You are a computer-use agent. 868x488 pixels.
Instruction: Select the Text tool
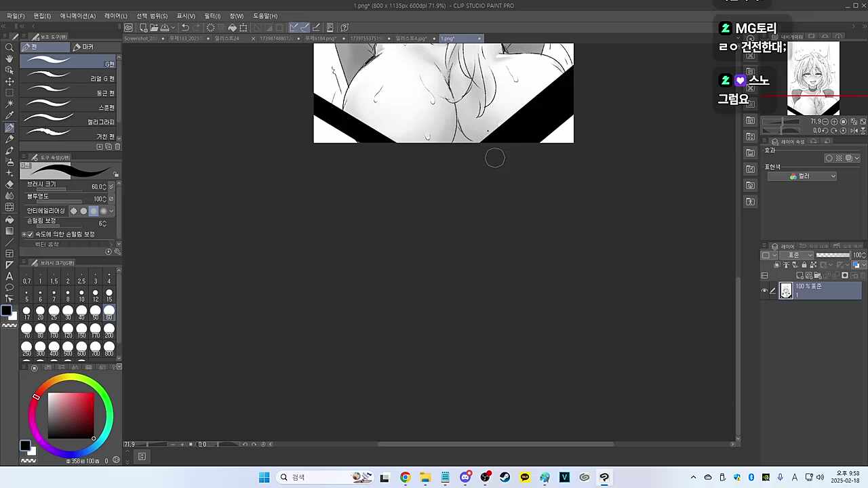9,277
